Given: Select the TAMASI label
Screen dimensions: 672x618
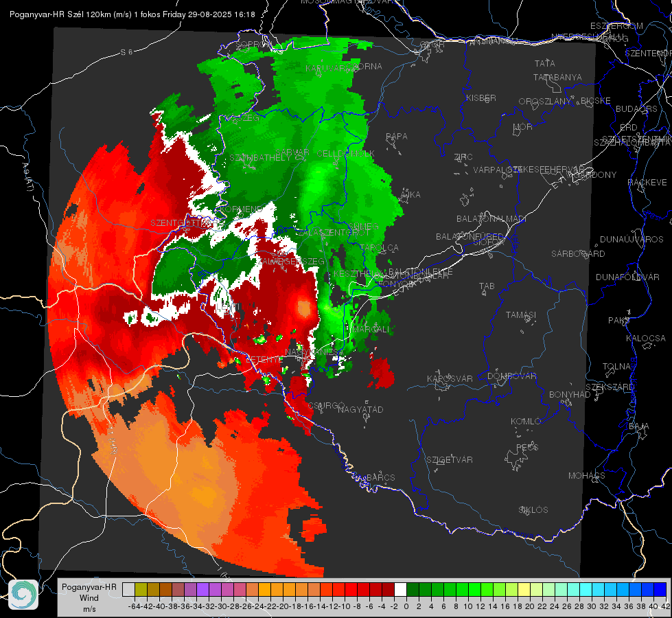Looking at the screenshot, I should coord(521,315).
